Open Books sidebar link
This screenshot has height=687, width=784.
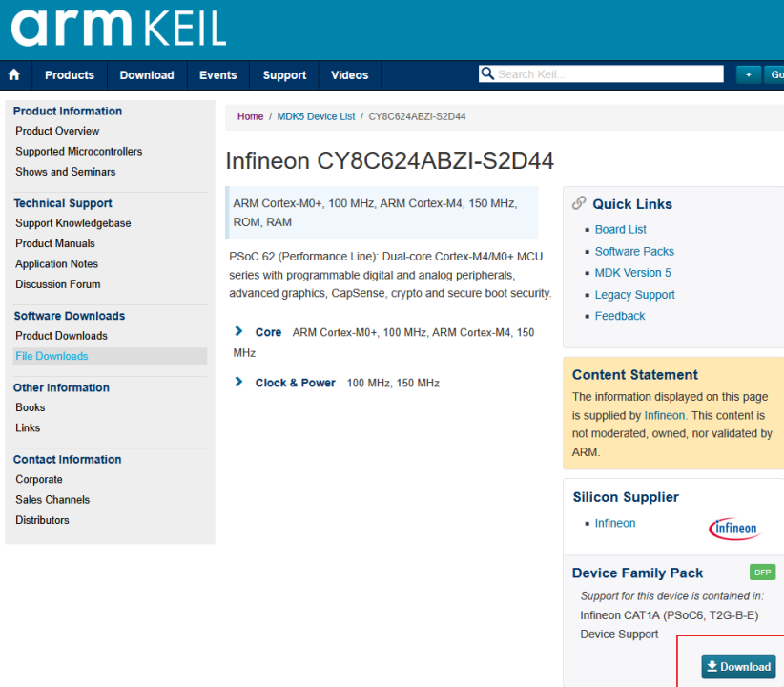[30, 407]
